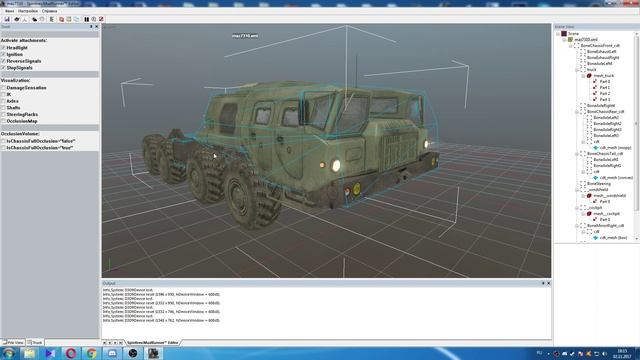Enable Shafts visualization checkbox
This screenshot has width=640, height=360.
tap(3, 108)
